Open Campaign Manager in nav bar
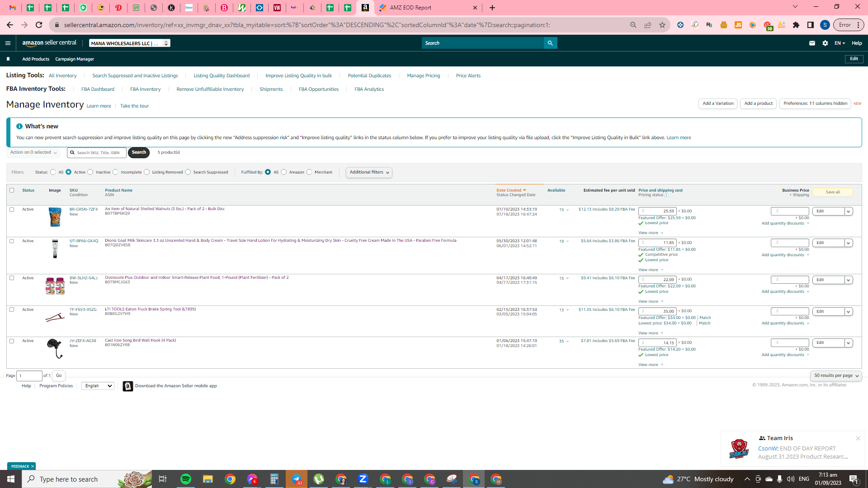The image size is (868, 488). click(75, 59)
